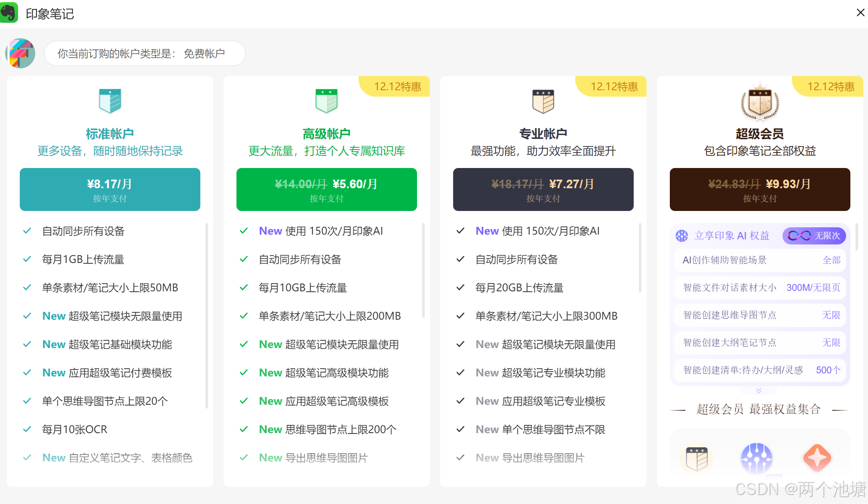This screenshot has width=868, height=504.
Task: Select 标准帐户 ¥8.17/月 plan button
Action: (110, 189)
